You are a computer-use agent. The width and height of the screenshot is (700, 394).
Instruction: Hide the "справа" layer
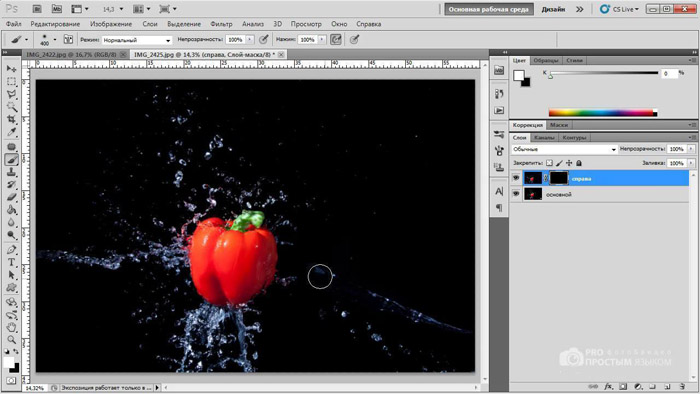click(x=516, y=178)
